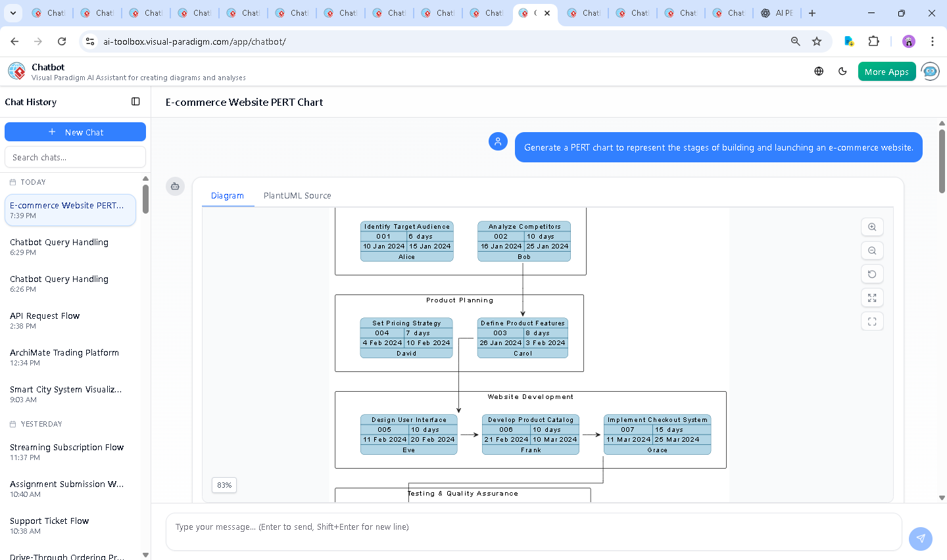
Task: Open the diagram in fullscreen mode
Action: pyautogui.click(x=872, y=321)
